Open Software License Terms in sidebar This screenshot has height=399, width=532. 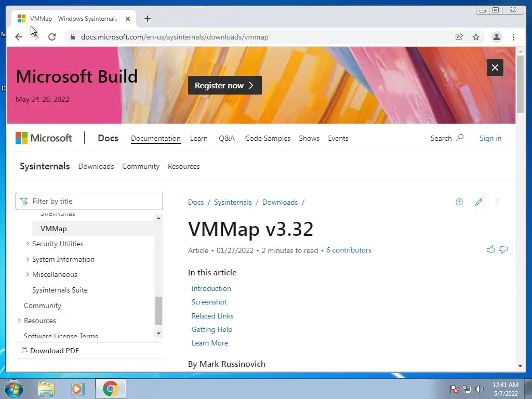[x=61, y=336]
